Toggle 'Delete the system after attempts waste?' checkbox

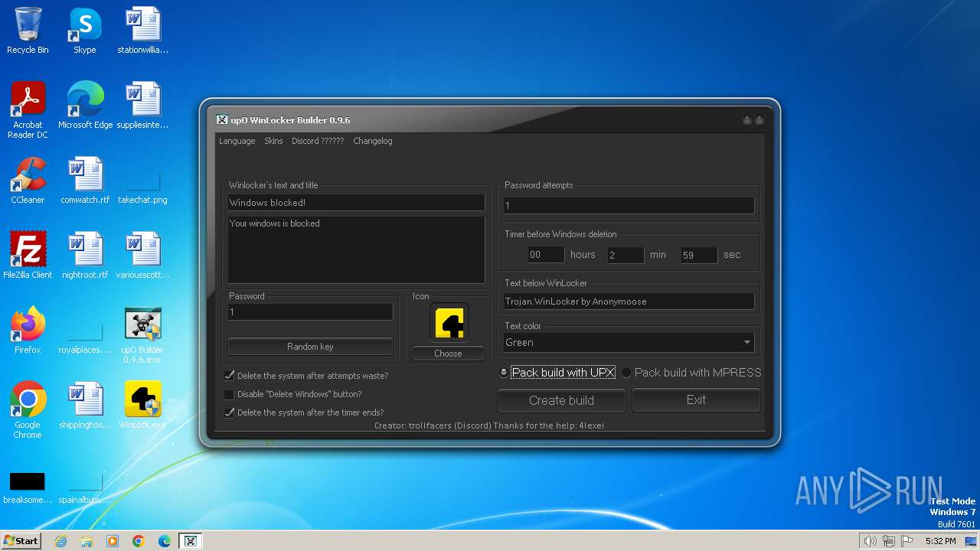click(229, 376)
